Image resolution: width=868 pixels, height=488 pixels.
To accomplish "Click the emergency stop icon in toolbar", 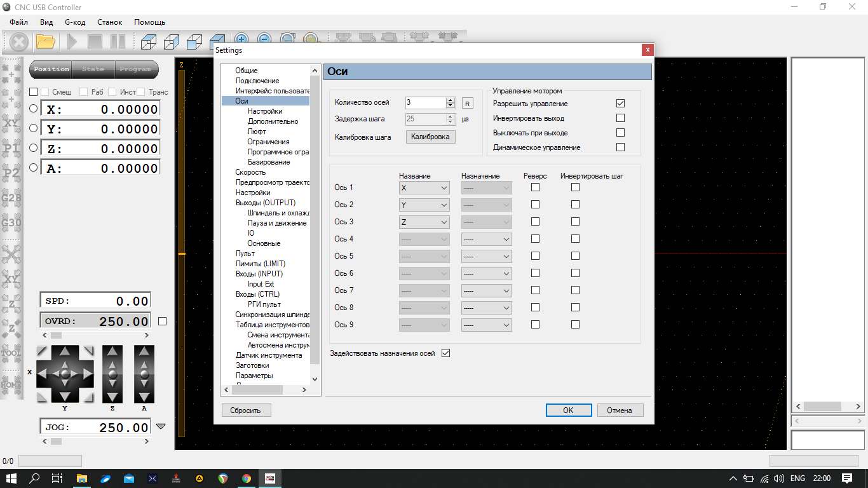I will coord(19,42).
